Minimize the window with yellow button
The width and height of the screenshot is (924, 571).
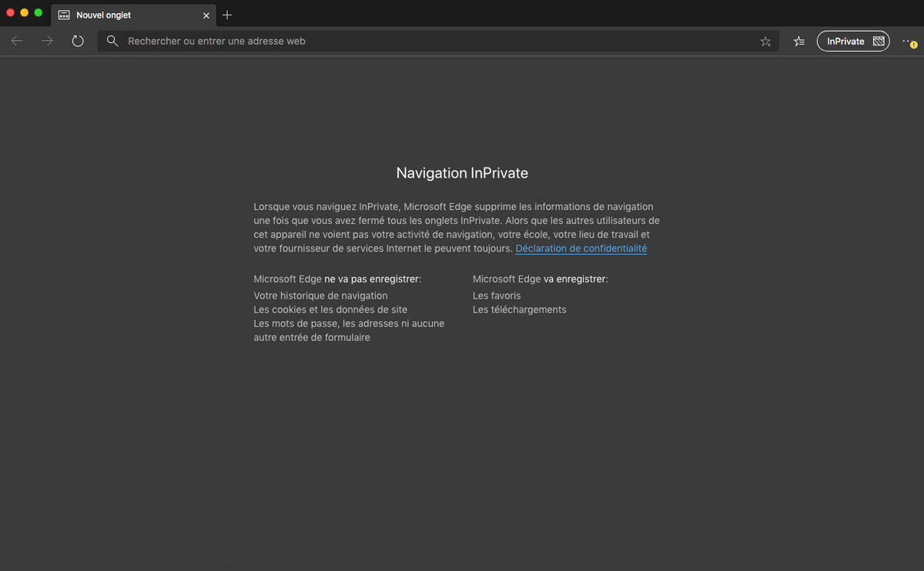pyautogui.click(x=25, y=12)
